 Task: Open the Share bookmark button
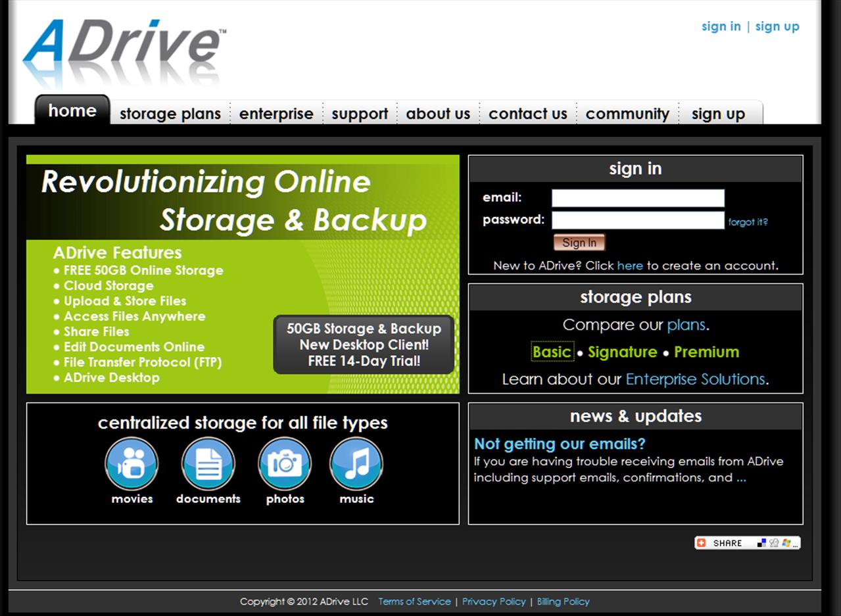(748, 543)
